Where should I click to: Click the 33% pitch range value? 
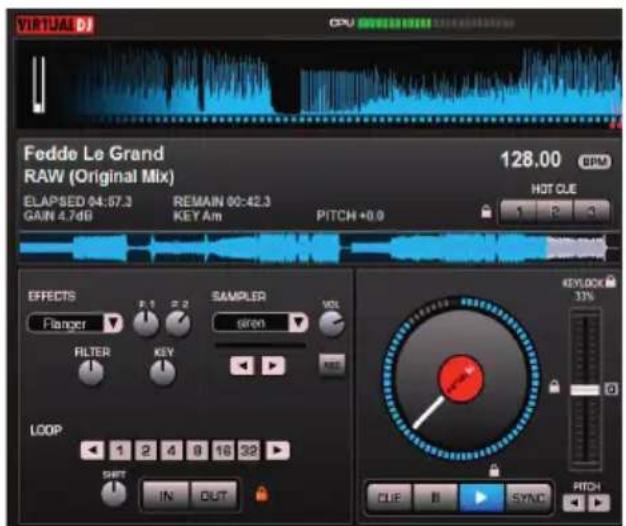pyautogui.click(x=584, y=296)
